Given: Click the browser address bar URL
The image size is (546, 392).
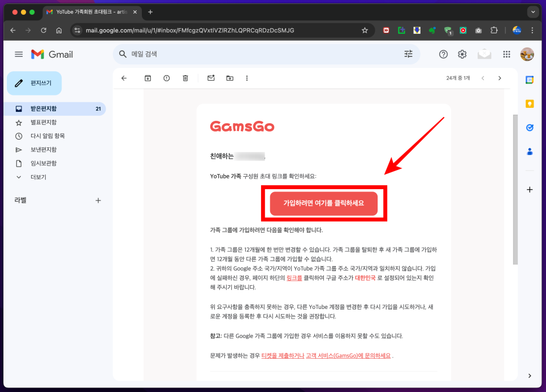Looking at the screenshot, I should coord(190,31).
